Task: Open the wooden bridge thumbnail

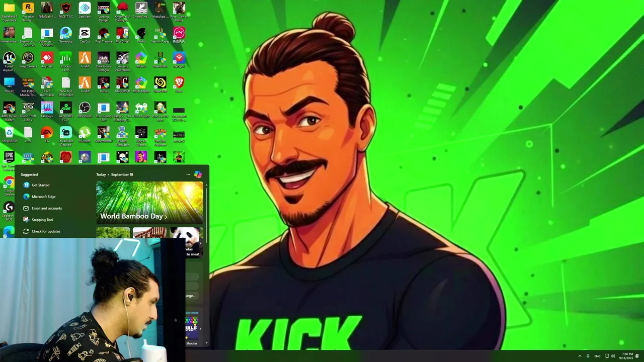Action: (149, 232)
